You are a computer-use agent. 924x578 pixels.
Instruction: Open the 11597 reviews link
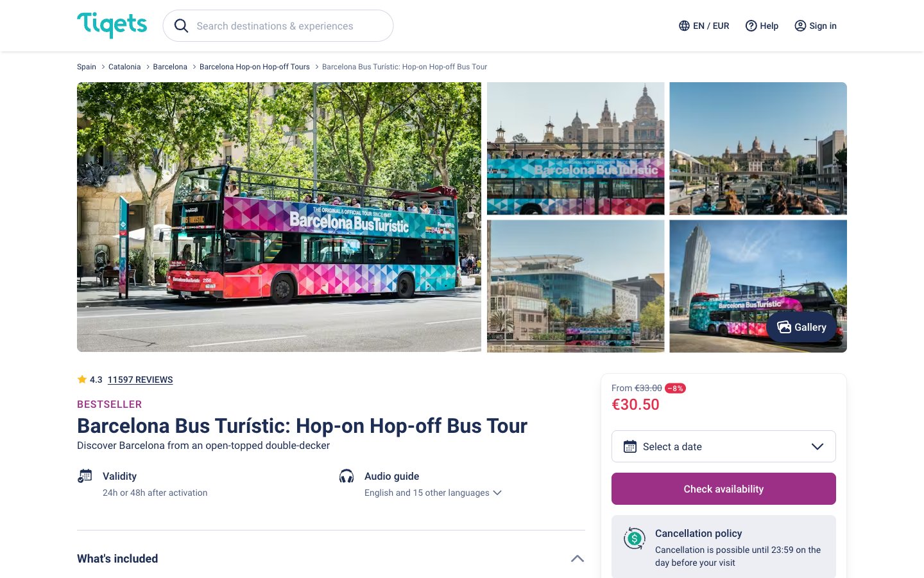tap(140, 380)
